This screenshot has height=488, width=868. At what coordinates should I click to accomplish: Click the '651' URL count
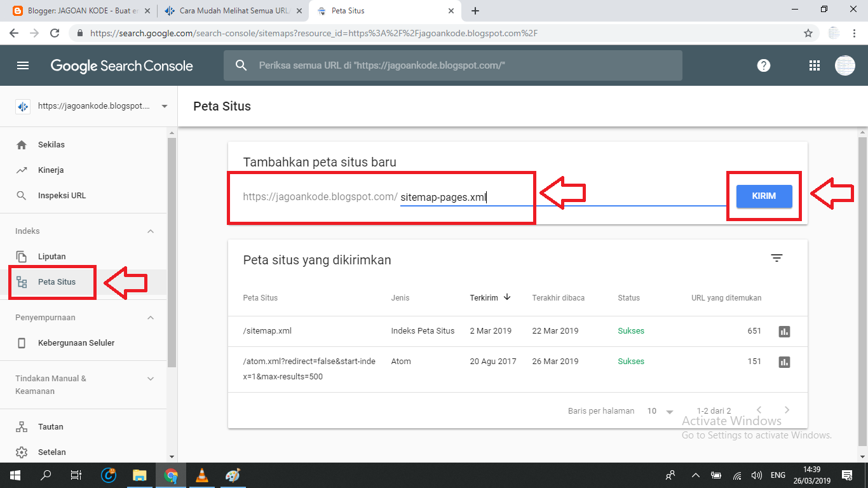tap(754, 331)
